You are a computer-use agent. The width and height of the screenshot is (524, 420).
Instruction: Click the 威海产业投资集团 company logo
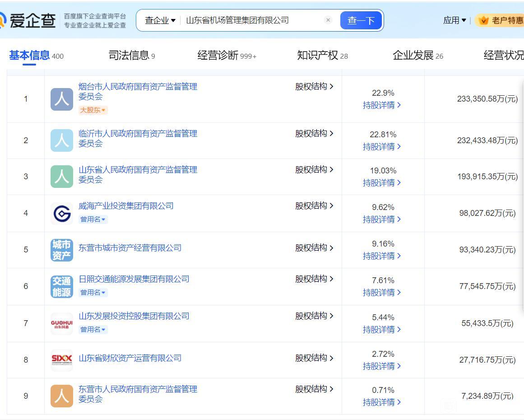click(x=61, y=213)
